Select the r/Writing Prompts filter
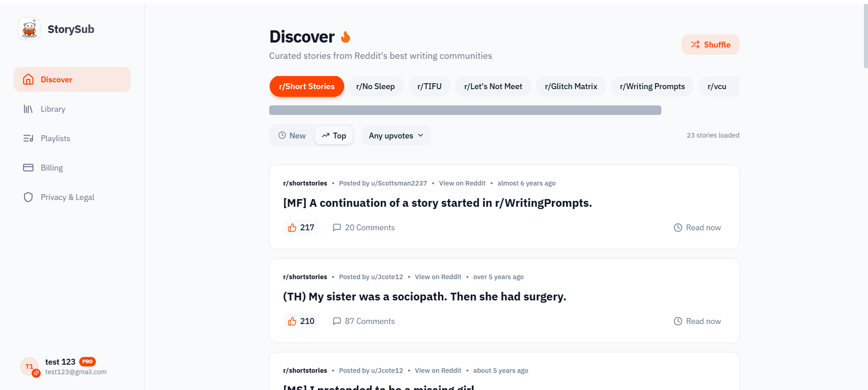Image resolution: width=868 pixels, height=390 pixels. (x=652, y=86)
